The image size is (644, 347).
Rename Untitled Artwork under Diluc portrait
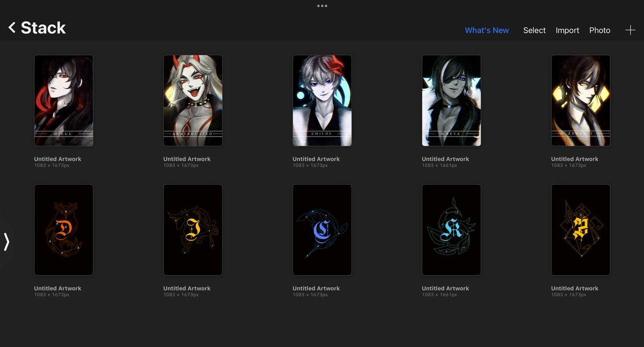coord(58,159)
